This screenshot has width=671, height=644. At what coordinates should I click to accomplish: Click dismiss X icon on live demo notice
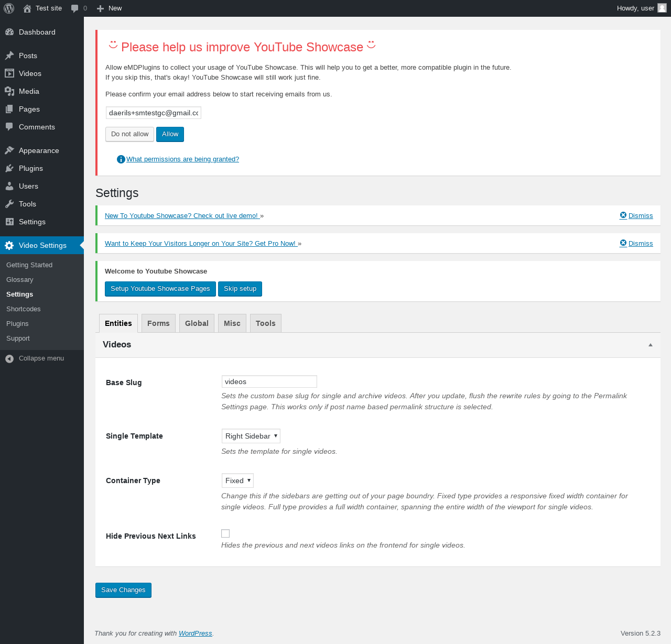(623, 215)
